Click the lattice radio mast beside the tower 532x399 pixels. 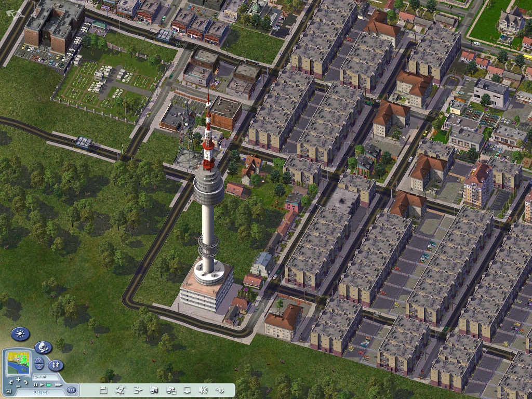pyautogui.click(x=186, y=136)
